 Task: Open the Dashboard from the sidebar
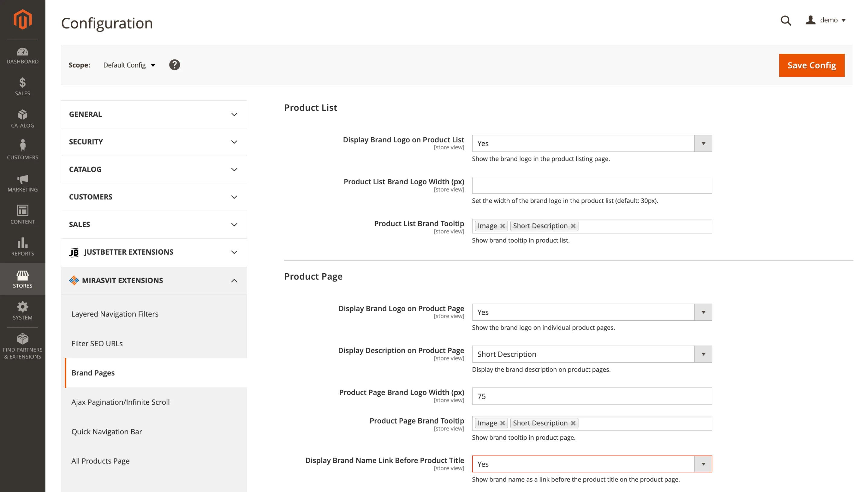coord(22,55)
